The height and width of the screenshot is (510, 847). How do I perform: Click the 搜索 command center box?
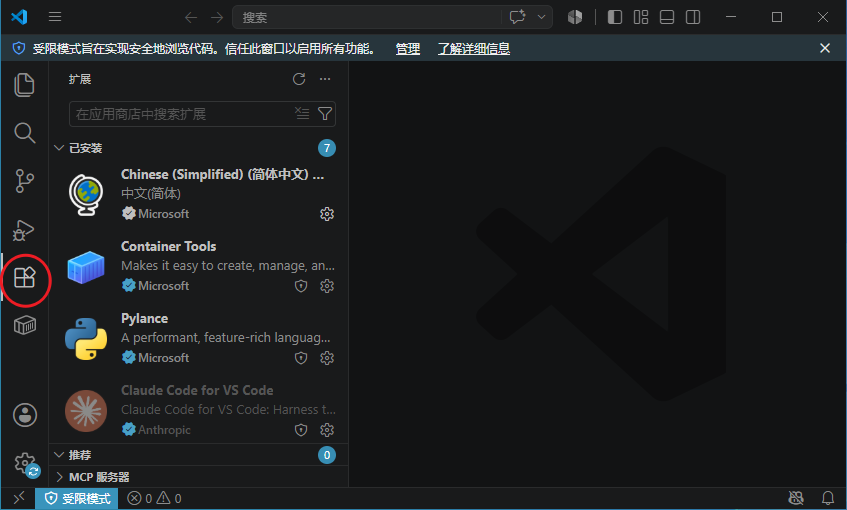(x=367, y=17)
